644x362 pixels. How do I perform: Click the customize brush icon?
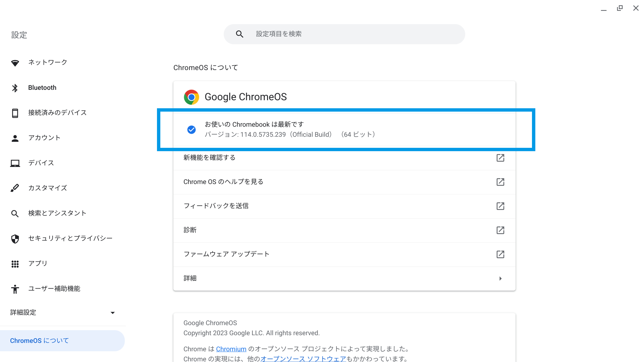coord(15,188)
